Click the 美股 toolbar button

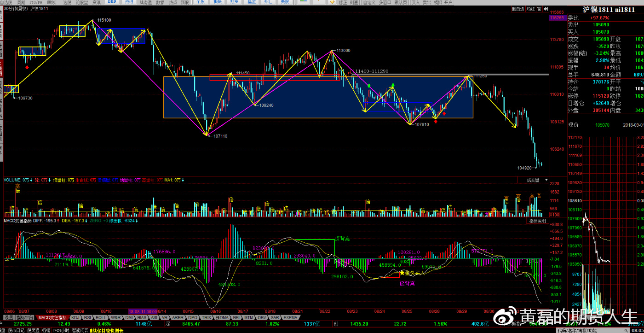285,2
